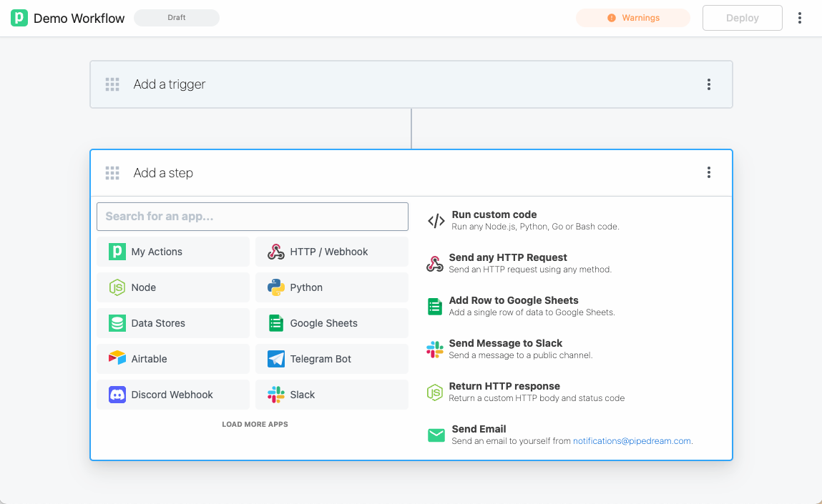Click the app search field
822x504 pixels.
(252, 216)
